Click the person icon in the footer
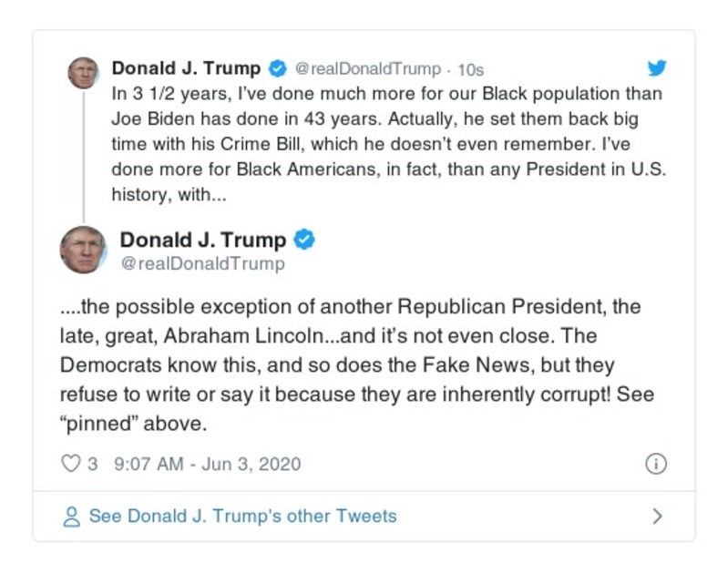Viewport: 728px width, 574px height. tap(71, 517)
